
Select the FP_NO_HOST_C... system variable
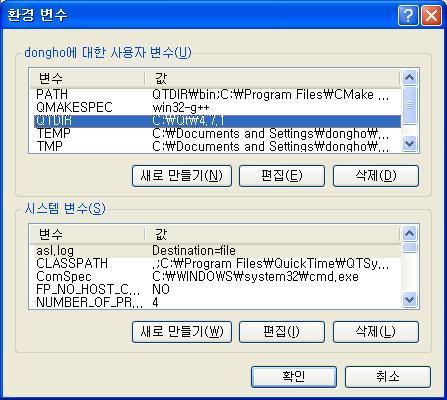pos(217,289)
